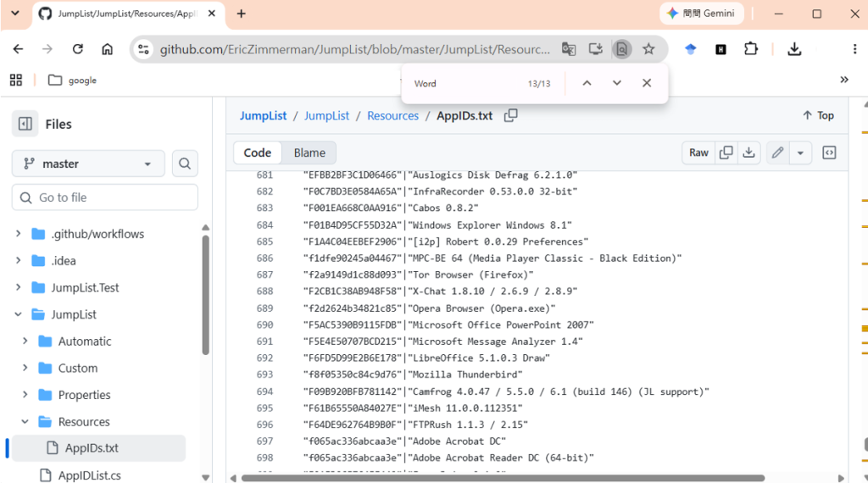Open the apps grid in bookmarks bar

tap(16, 80)
